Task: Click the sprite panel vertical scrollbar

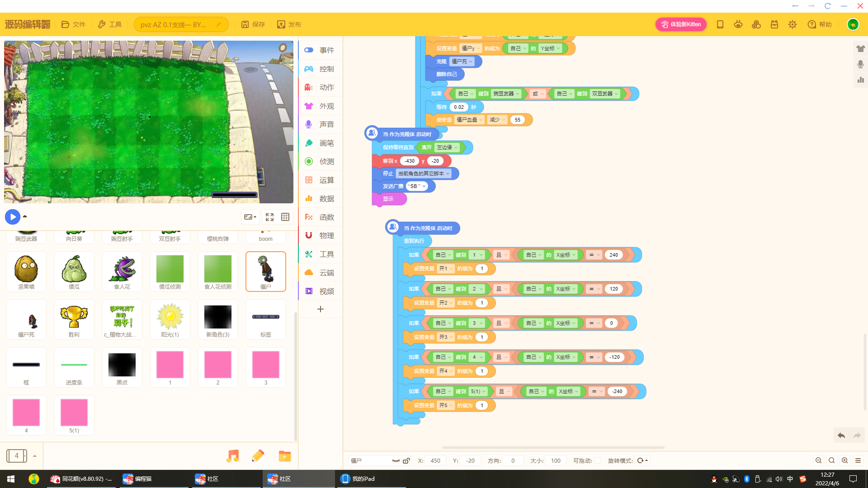Action: 296,376
